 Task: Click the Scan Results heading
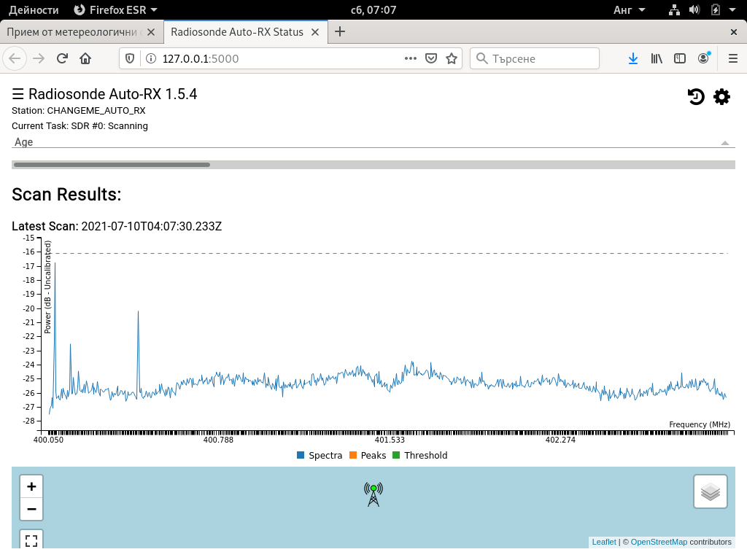tap(66, 194)
